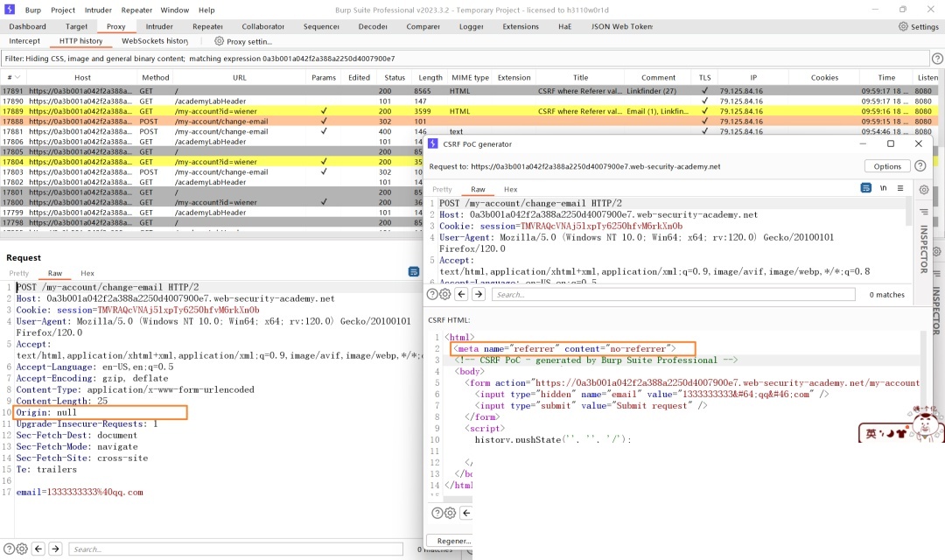Image resolution: width=945 pixels, height=560 pixels.
Task: Select history row 17881 with status 400
Action: 470,130
